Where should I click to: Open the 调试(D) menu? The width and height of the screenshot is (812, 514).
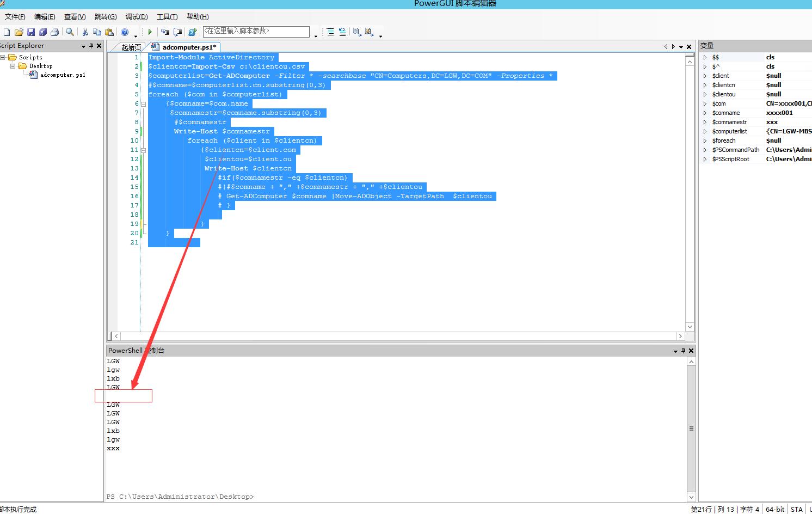(137, 17)
